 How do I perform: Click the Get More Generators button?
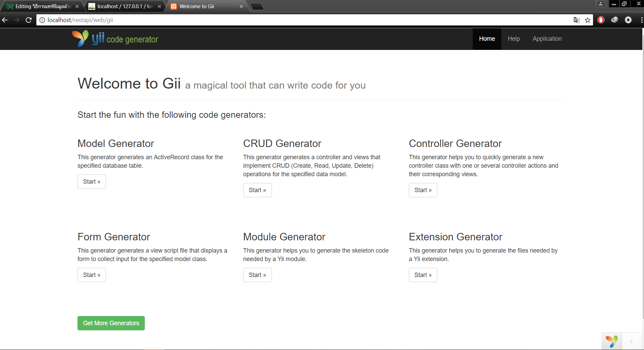[x=111, y=323]
